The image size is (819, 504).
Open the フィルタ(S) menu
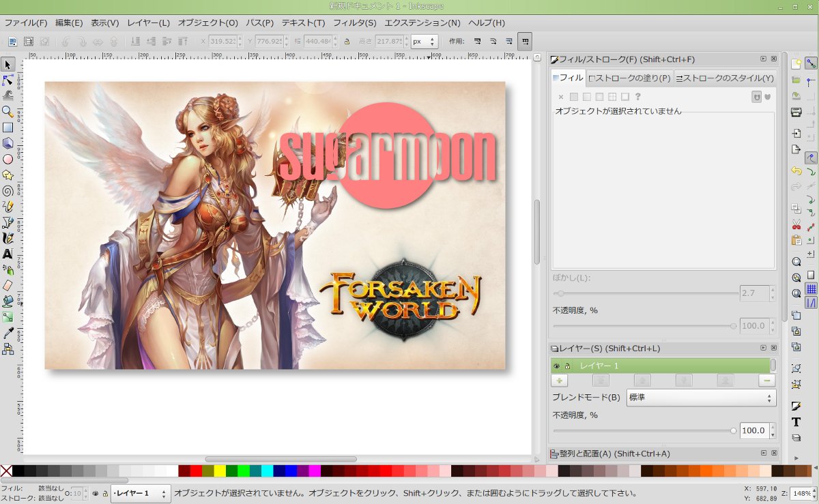click(355, 23)
